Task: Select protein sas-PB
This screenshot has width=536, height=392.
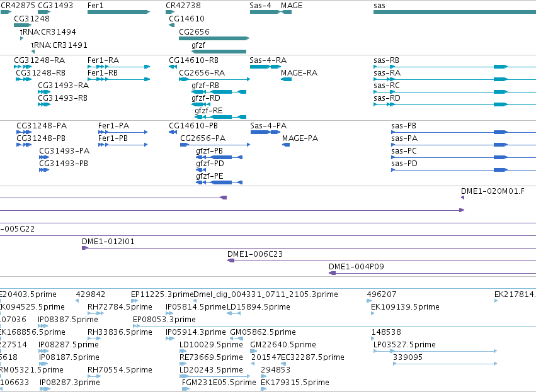Action: 464,132
